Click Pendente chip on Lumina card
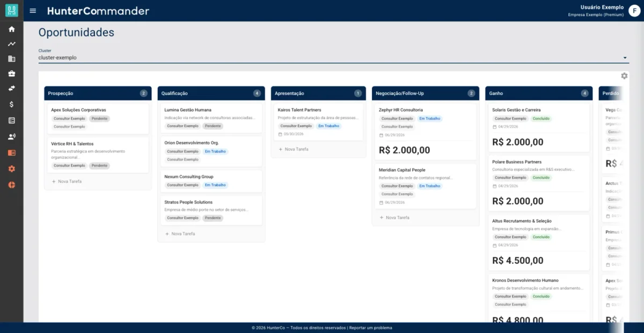Image resolution: width=644 pixels, height=333 pixels. pos(213,126)
